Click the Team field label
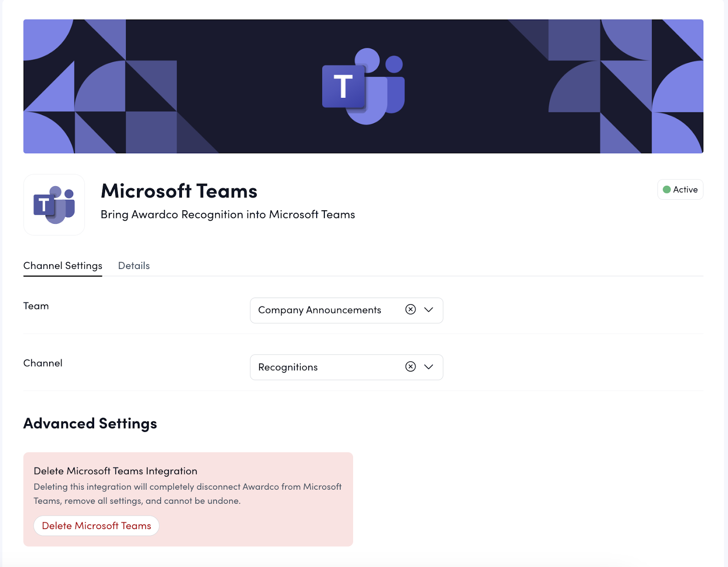728x567 pixels. [x=36, y=306]
